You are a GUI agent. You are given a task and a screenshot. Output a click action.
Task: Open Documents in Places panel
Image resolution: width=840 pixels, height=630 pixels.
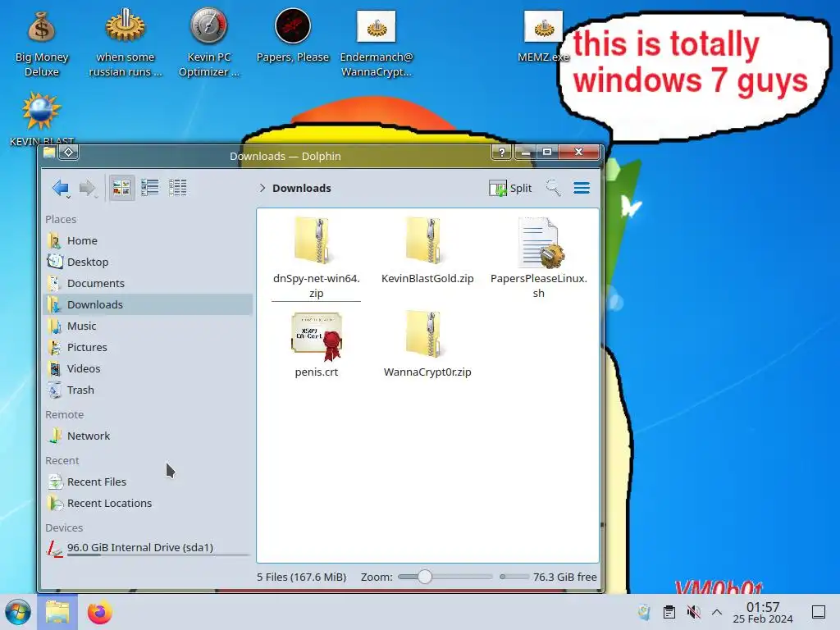148,283
